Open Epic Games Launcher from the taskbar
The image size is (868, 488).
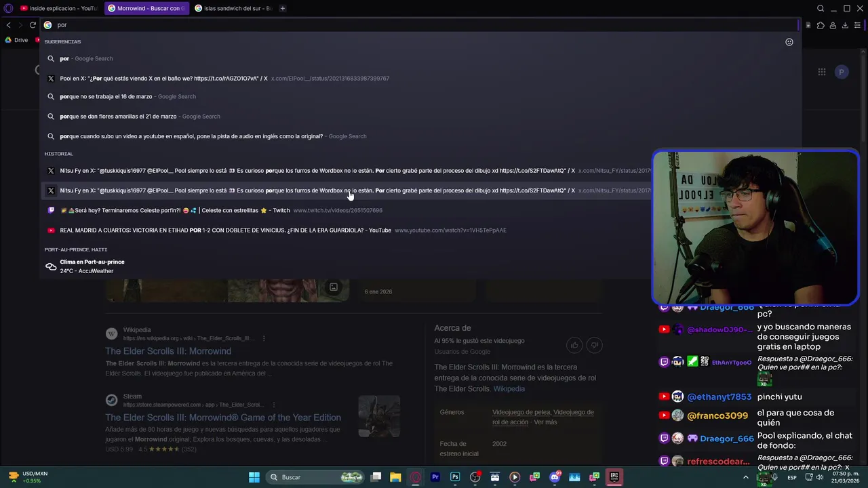click(x=614, y=477)
